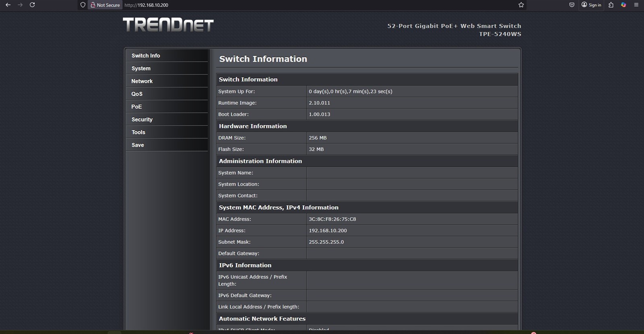Click IPv6 Unicast Address / Prefix Length label
This screenshot has height=334, width=644.
(252, 280)
